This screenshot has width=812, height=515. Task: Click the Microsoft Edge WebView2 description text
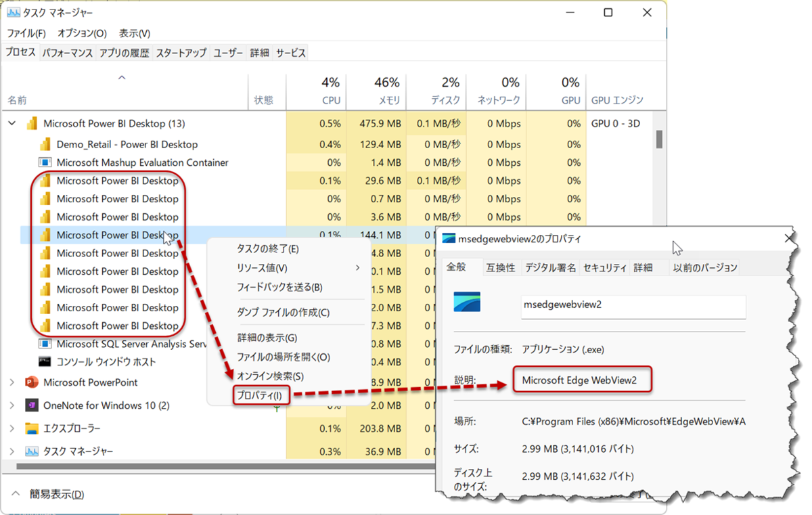[579, 380]
